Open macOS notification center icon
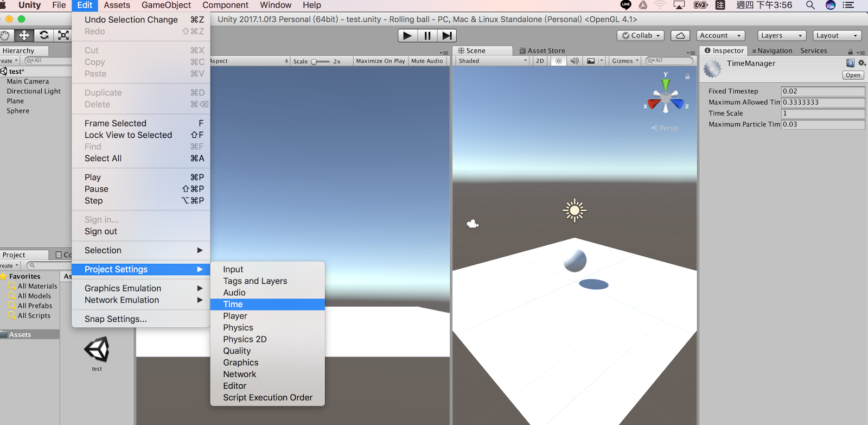This screenshot has height=425, width=868. [848, 5]
